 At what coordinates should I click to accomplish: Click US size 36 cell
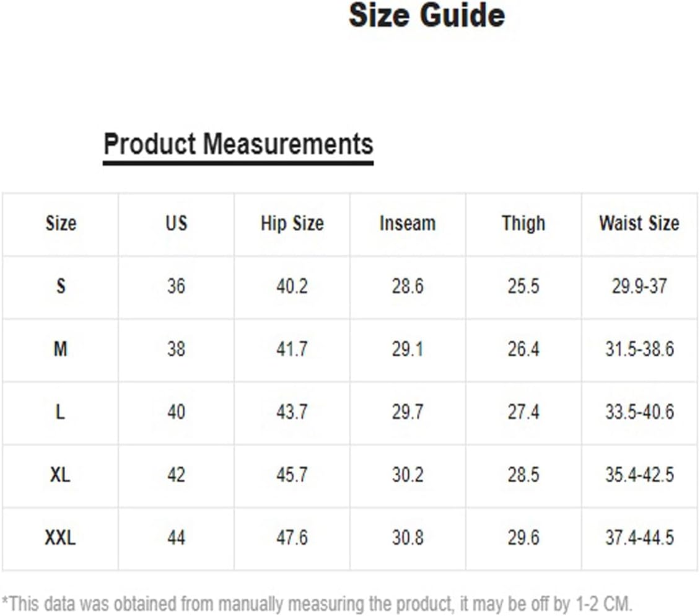point(177,286)
